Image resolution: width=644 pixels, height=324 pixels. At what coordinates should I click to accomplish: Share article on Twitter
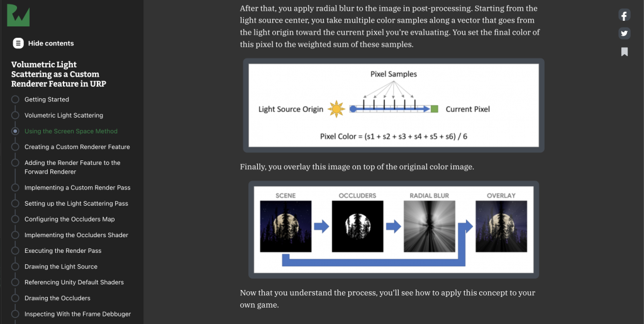625,33
